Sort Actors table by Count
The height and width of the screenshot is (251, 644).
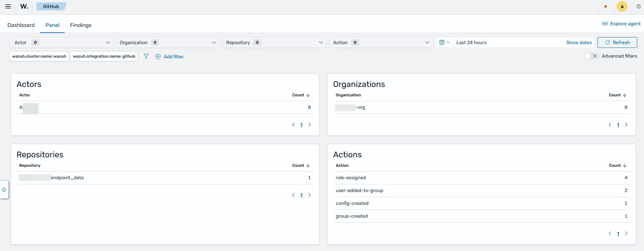click(x=301, y=95)
